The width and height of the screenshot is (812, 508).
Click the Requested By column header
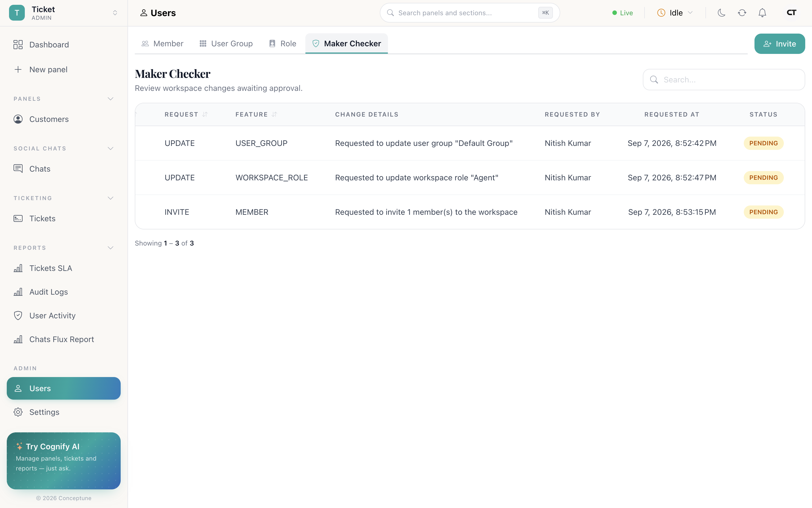pos(572,115)
